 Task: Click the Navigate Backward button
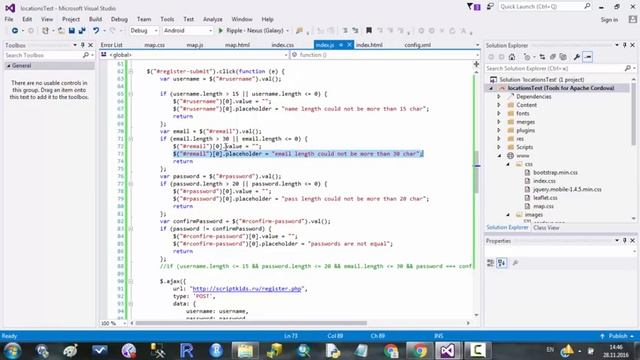[15, 31]
